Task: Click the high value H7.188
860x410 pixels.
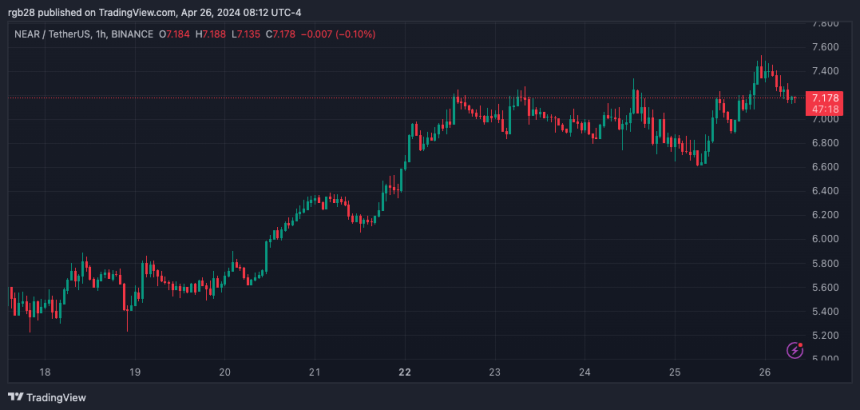Action: (212, 35)
